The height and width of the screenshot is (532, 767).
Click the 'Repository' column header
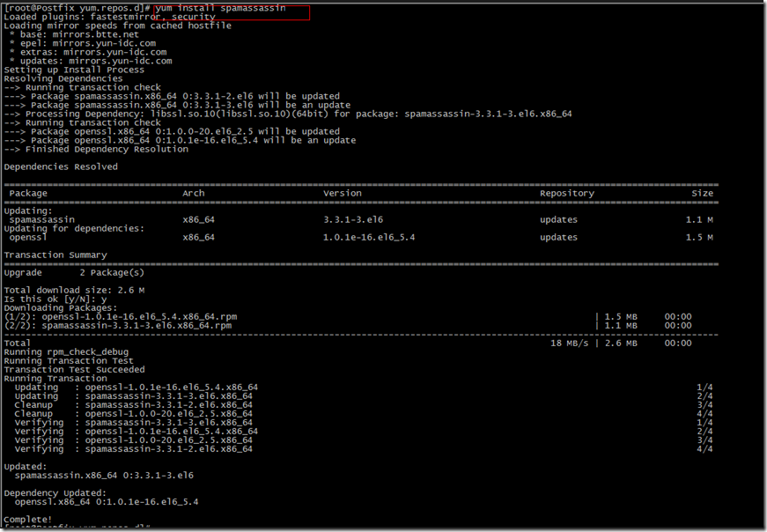point(567,193)
